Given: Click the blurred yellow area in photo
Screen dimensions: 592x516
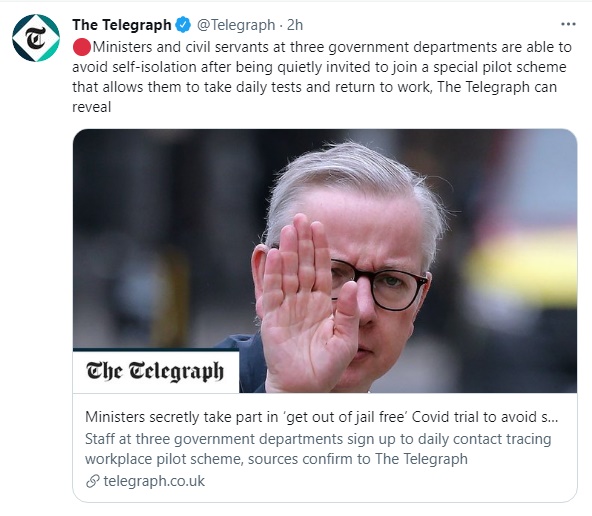Looking at the screenshot, I should tap(523, 270).
